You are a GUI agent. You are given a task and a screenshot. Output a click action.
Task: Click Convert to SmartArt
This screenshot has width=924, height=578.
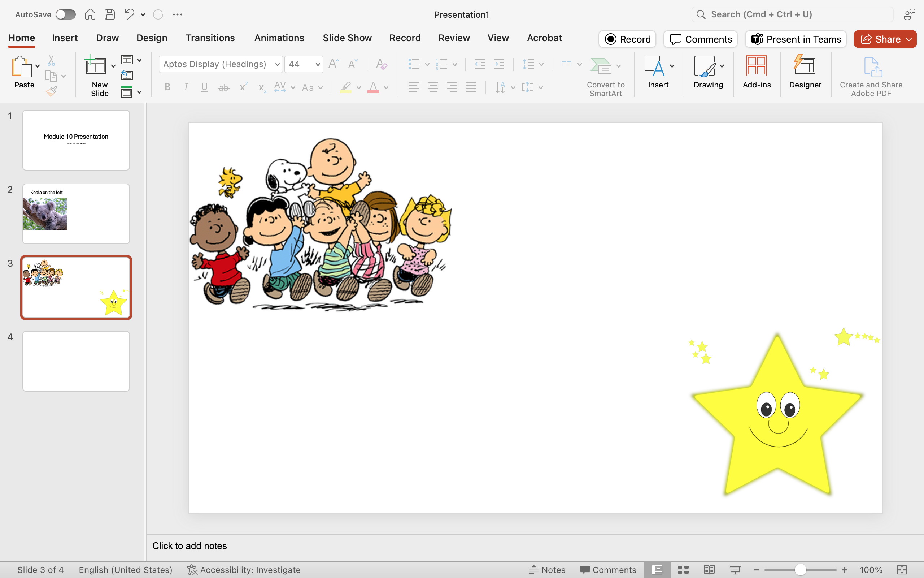point(606,77)
